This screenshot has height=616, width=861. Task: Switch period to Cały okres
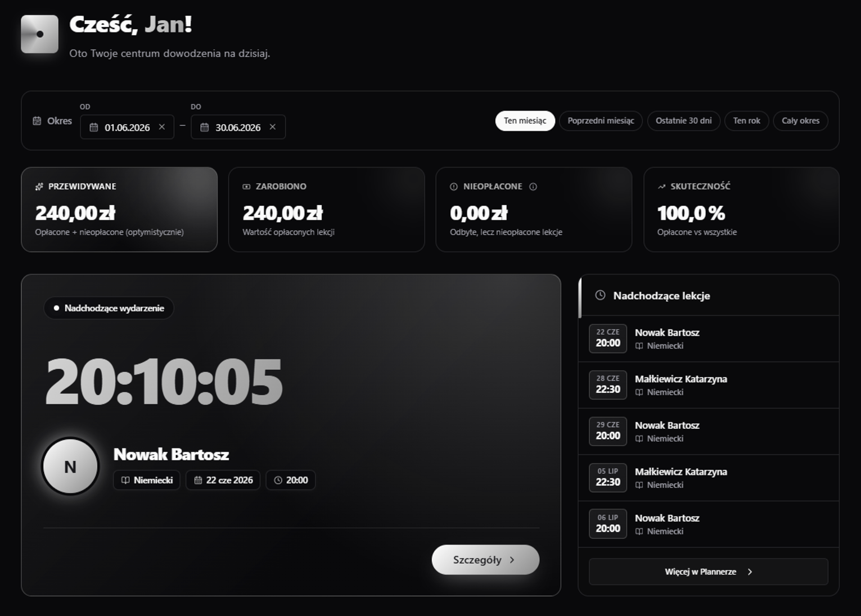[800, 121]
